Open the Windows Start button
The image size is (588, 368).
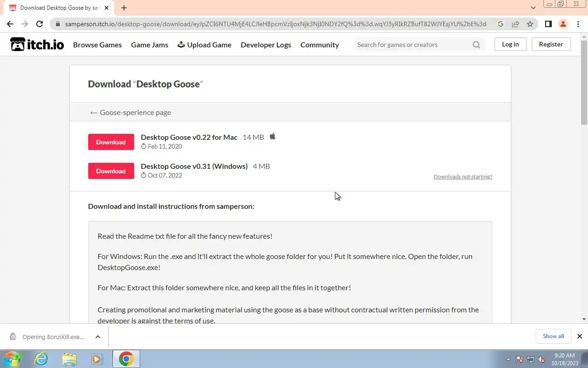pyautogui.click(x=12, y=359)
